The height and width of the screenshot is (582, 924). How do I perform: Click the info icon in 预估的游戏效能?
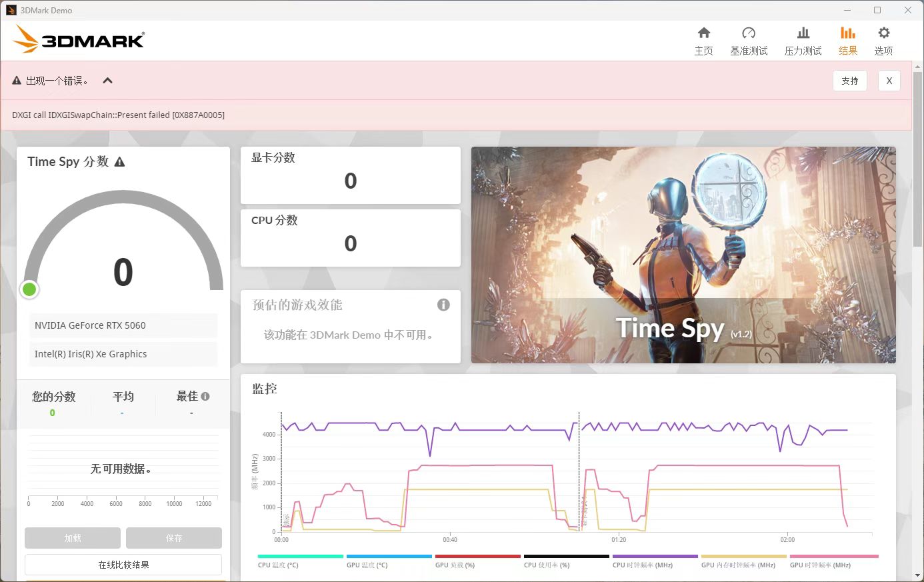click(443, 305)
